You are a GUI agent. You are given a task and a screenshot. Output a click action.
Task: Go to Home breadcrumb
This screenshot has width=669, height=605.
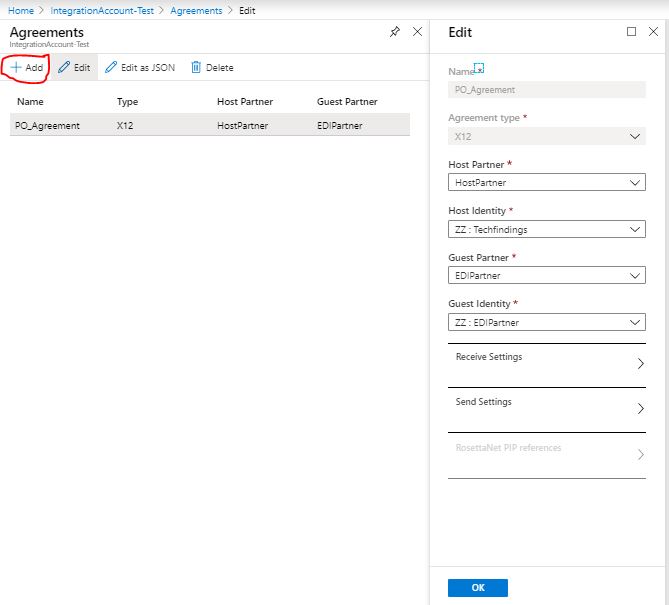point(20,11)
